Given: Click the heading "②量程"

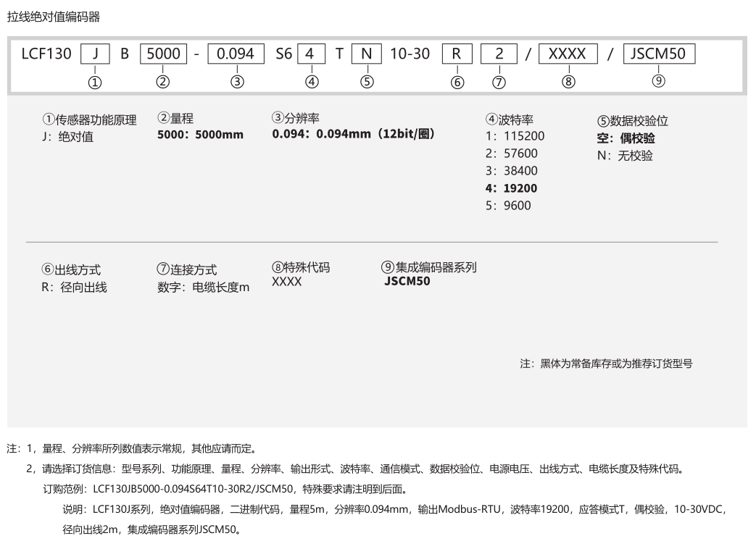Looking at the screenshot, I should (x=175, y=118).
